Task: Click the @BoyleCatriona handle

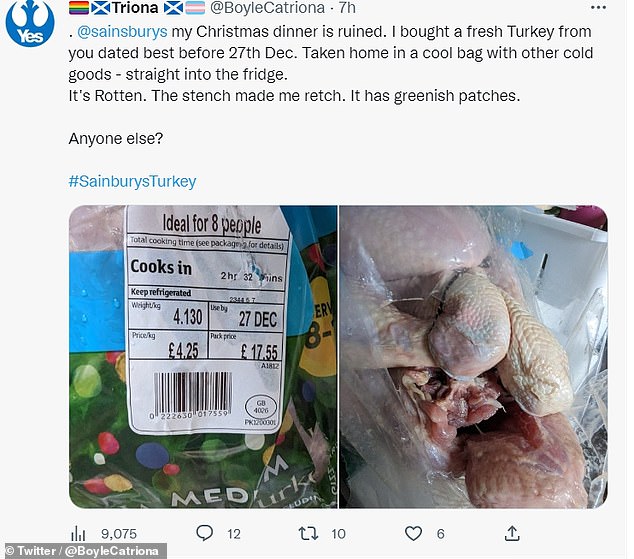Action: (266, 8)
